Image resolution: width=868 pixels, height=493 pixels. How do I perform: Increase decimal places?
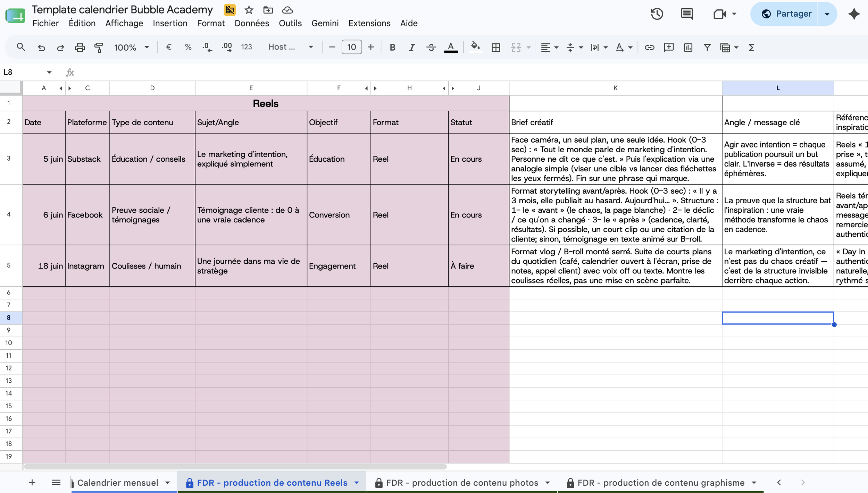tap(227, 47)
